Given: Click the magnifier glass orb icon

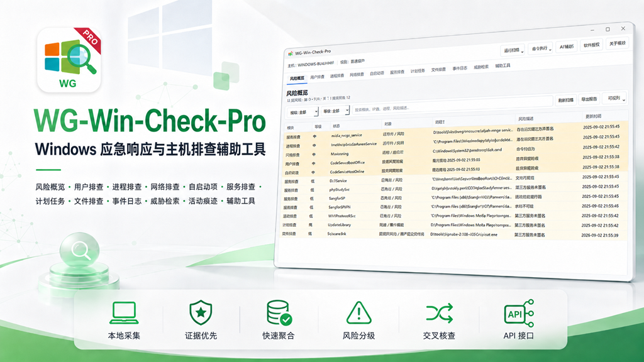Looking at the screenshot, I should (x=79, y=250).
